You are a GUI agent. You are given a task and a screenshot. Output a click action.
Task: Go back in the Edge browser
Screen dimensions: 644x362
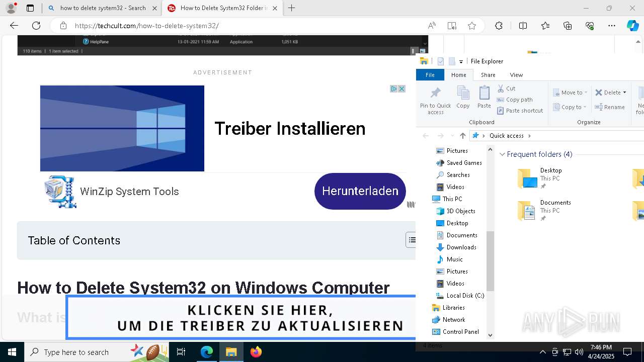14,26
